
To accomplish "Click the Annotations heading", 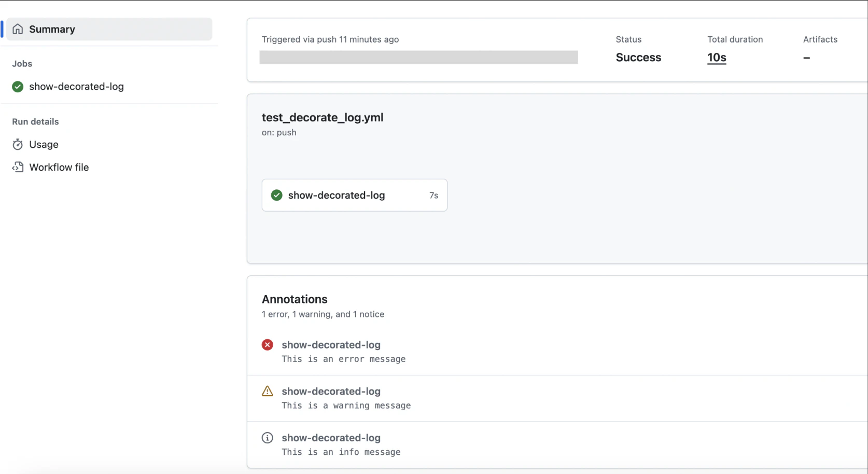I will [x=295, y=299].
